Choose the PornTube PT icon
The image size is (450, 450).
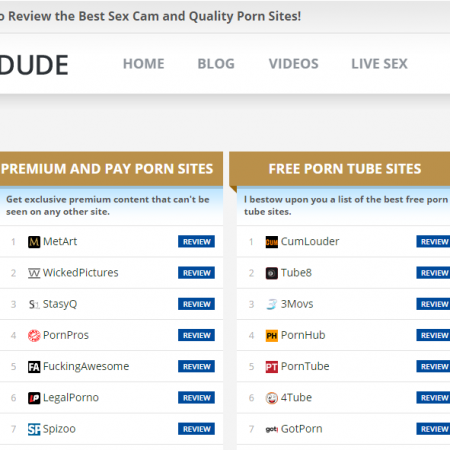[272, 367]
